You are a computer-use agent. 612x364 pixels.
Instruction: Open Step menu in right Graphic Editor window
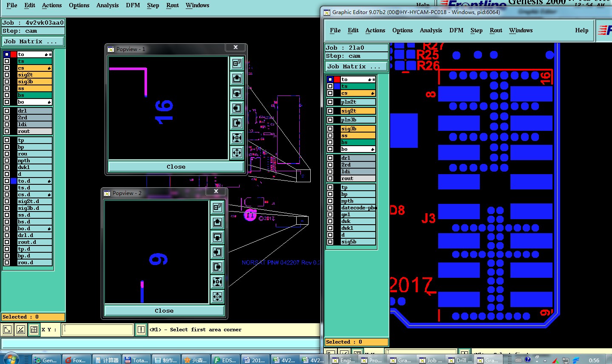[x=476, y=31]
